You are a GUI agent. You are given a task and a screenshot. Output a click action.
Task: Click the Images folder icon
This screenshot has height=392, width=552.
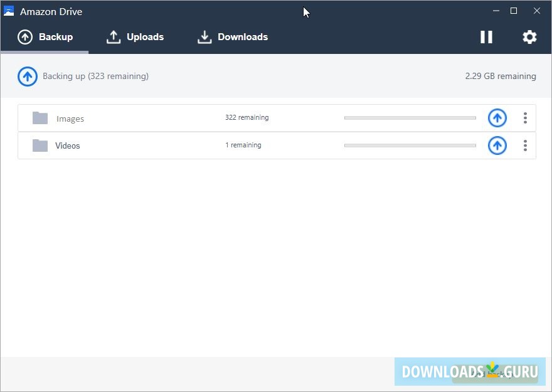click(40, 118)
